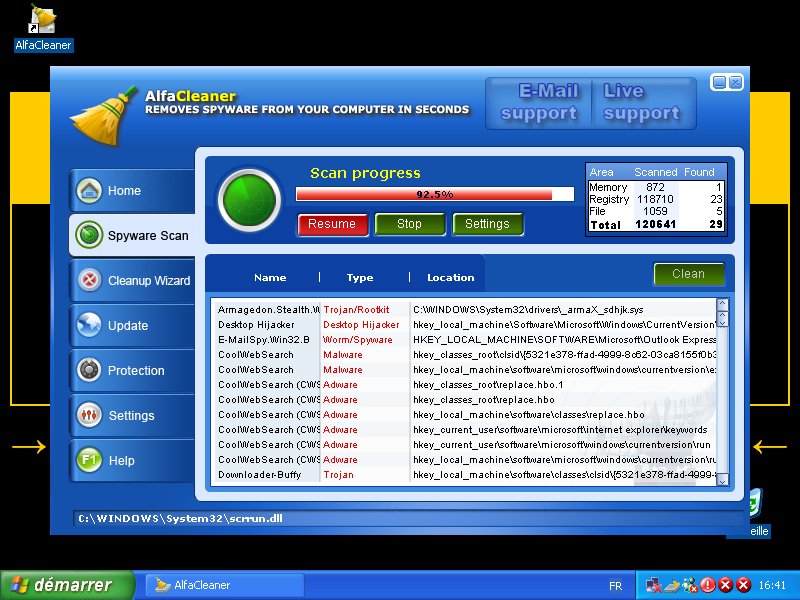
Task: Click the FR language indicator
Action: pos(616,586)
